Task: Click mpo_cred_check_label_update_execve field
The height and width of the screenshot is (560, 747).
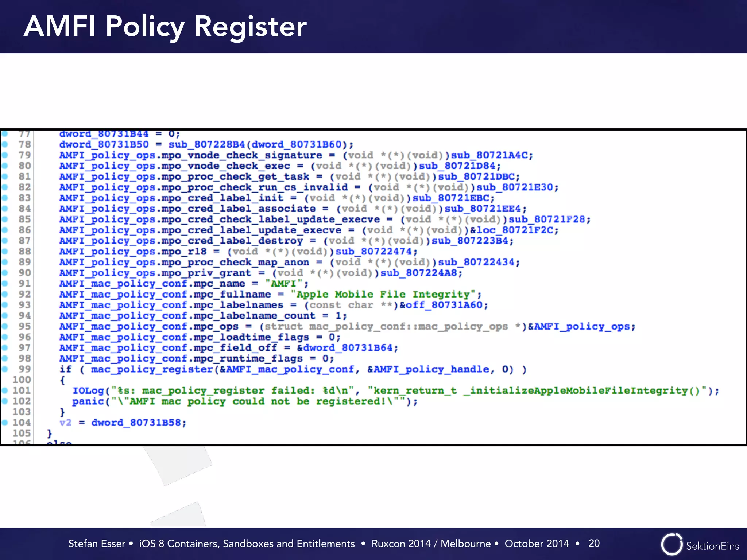Action: pos(271,219)
